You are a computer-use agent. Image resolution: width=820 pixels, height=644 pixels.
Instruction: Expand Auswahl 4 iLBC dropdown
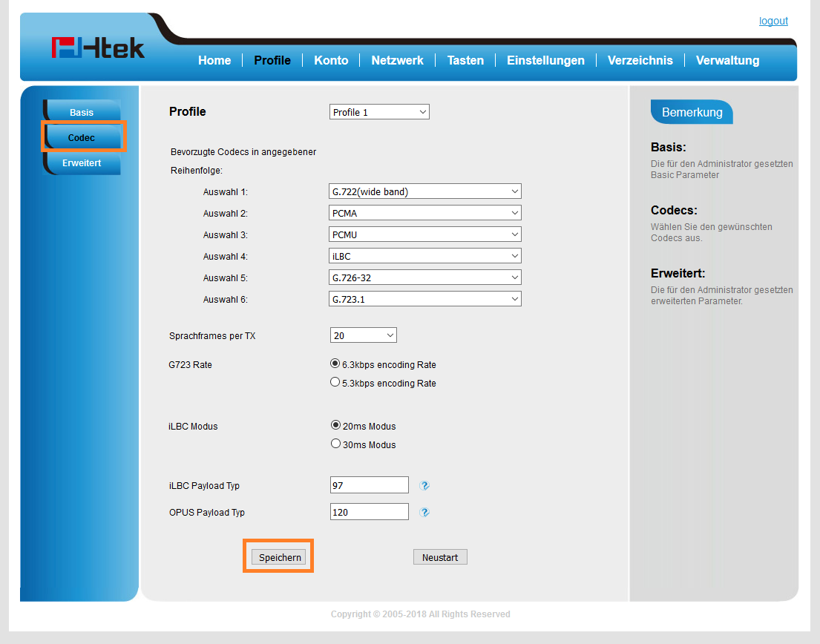424,256
